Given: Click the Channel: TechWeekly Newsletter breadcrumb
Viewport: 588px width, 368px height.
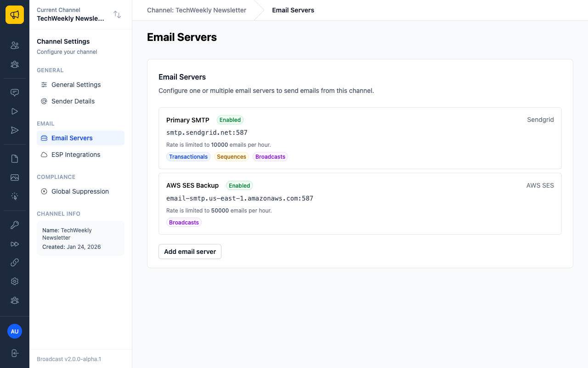Looking at the screenshot, I should [x=197, y=10].
